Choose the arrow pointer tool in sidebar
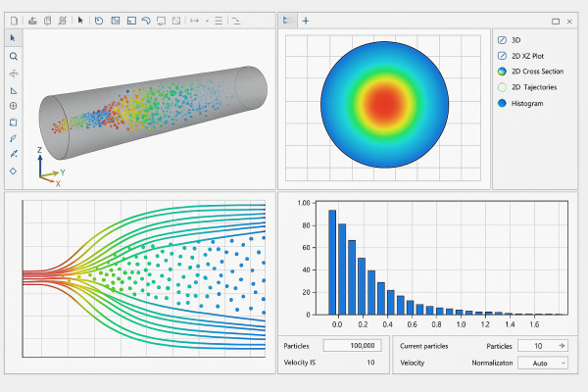The width and height of the screenshot is (588, 392). click(x=13, y=38)
